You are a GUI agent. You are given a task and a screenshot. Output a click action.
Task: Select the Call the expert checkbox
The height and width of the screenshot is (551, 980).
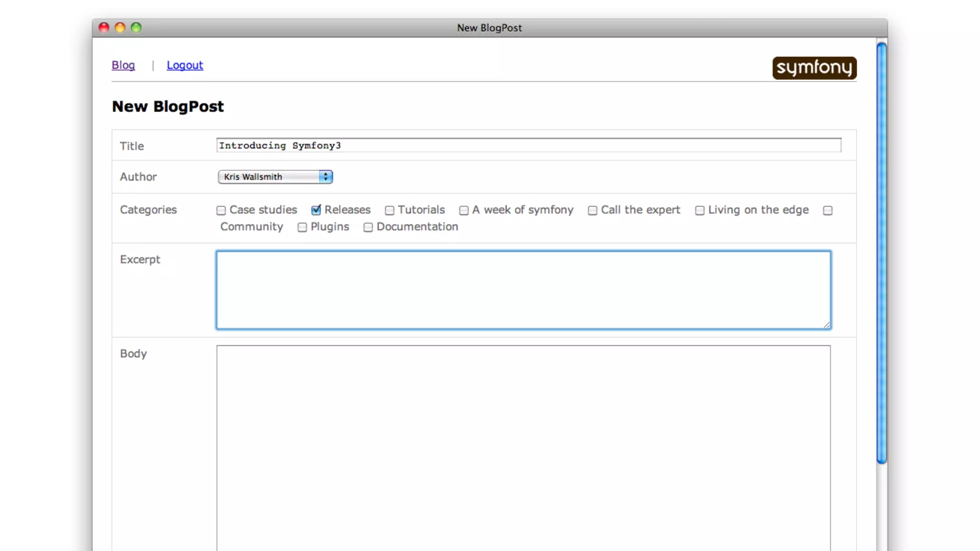point(592,210)
